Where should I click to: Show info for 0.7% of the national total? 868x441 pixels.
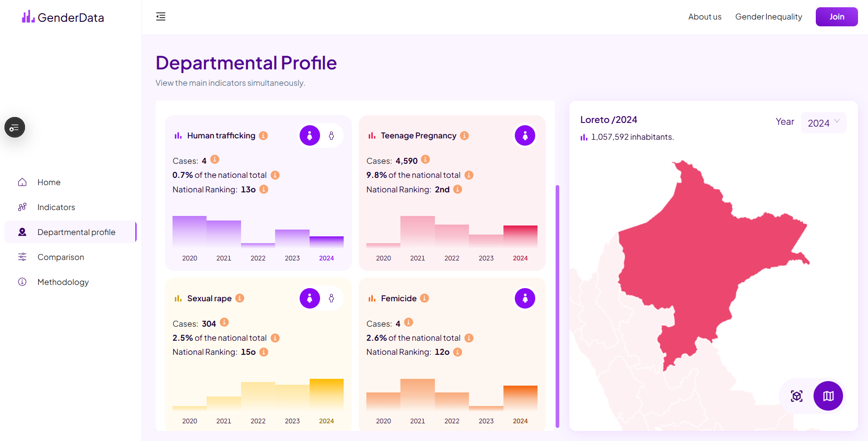[275, 175]
